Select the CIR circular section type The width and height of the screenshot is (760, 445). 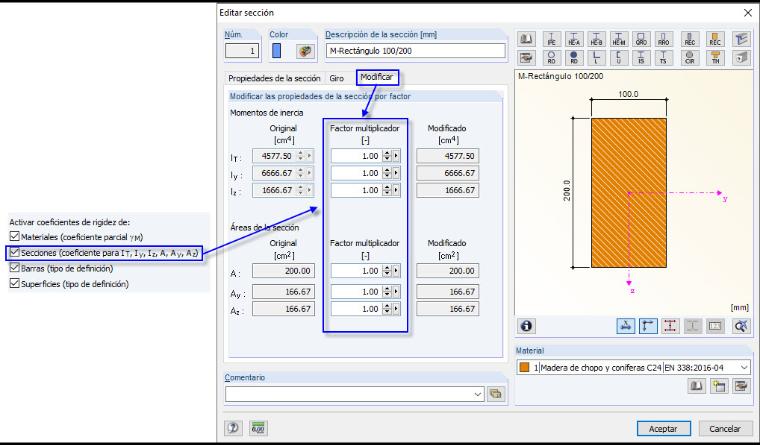coord(690,58)
